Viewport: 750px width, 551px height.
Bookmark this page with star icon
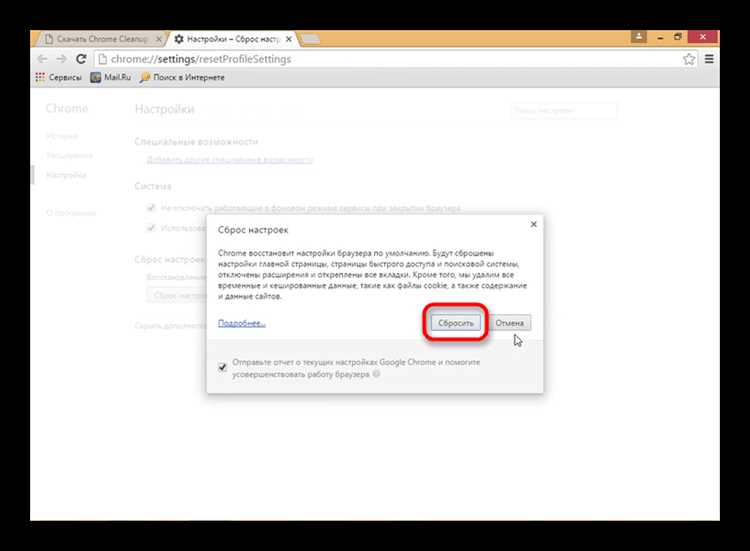click(689, 59)
